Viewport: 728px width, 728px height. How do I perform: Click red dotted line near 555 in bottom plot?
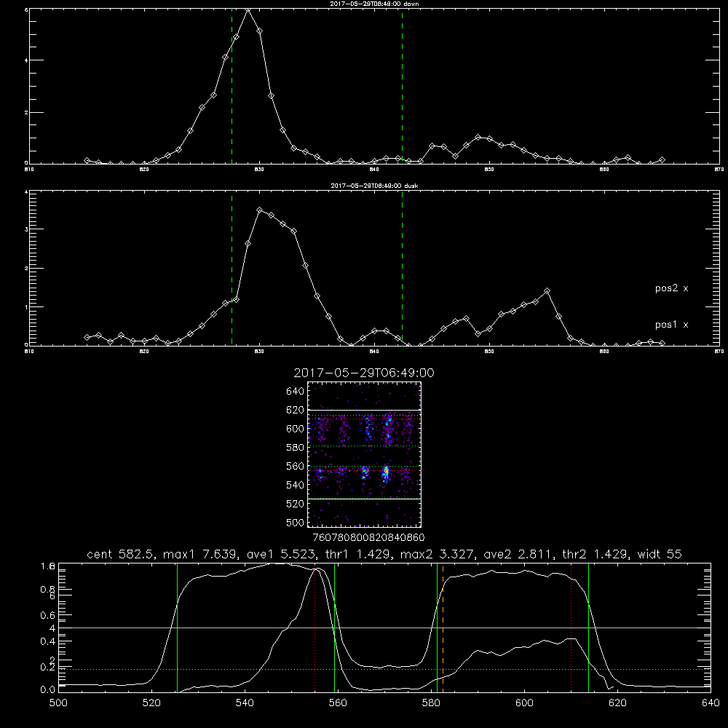click(314, 628)
